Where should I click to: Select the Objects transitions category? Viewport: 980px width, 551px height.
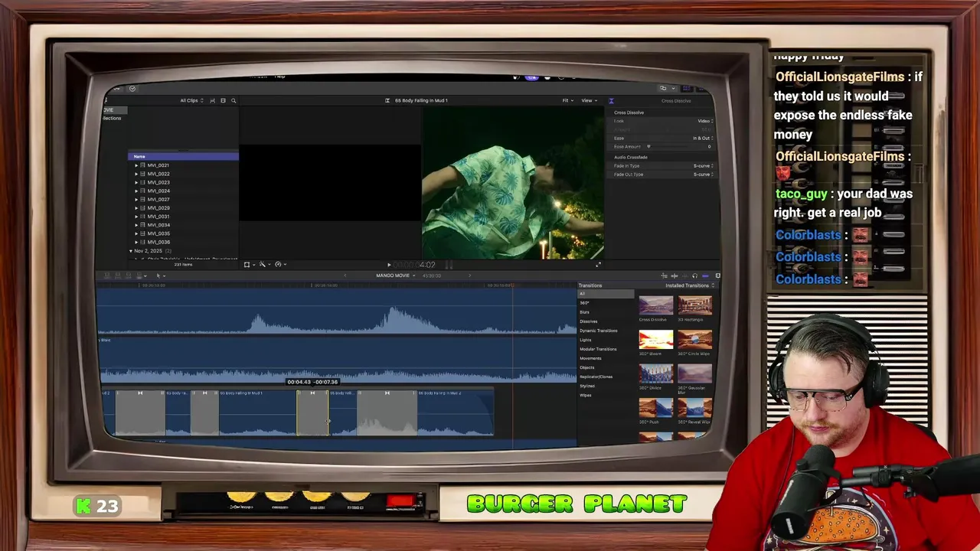pyautogui.click(x=586, y=367)
